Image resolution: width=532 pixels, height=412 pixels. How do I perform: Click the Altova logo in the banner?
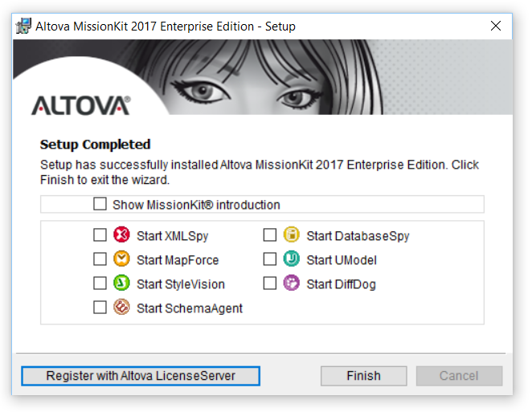pos(80,105)
